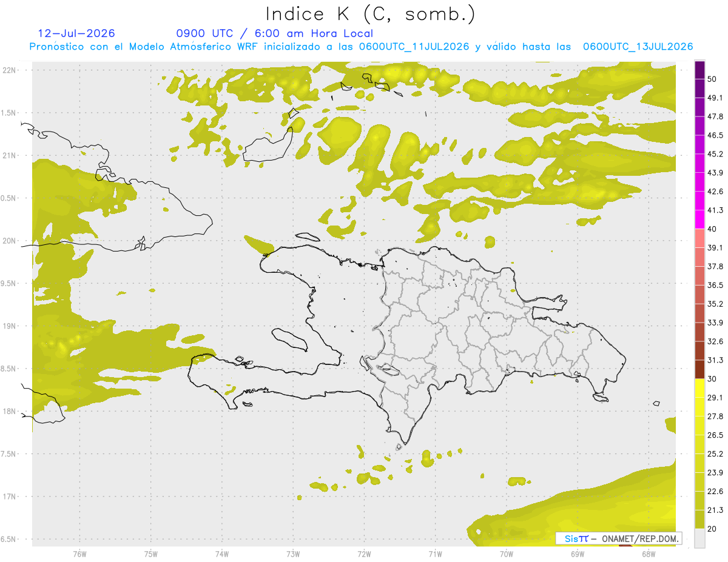728x562 pixels.
Task: Select the date label "12-Jul-2026"
Action: point(76,33)
